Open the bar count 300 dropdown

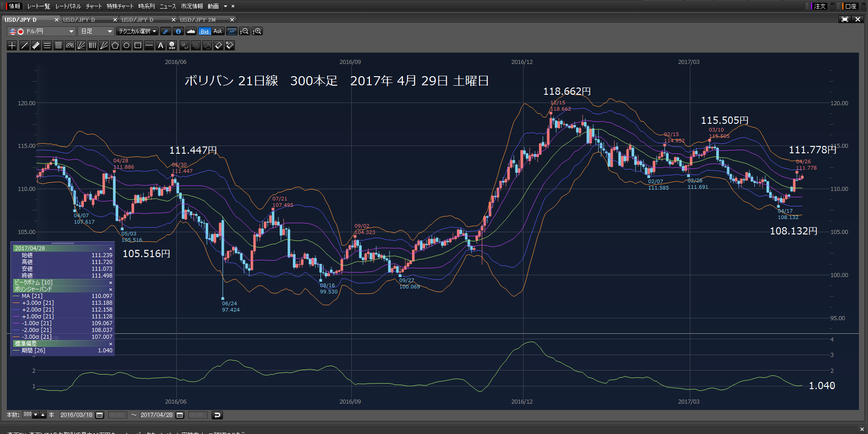[36, 414]
